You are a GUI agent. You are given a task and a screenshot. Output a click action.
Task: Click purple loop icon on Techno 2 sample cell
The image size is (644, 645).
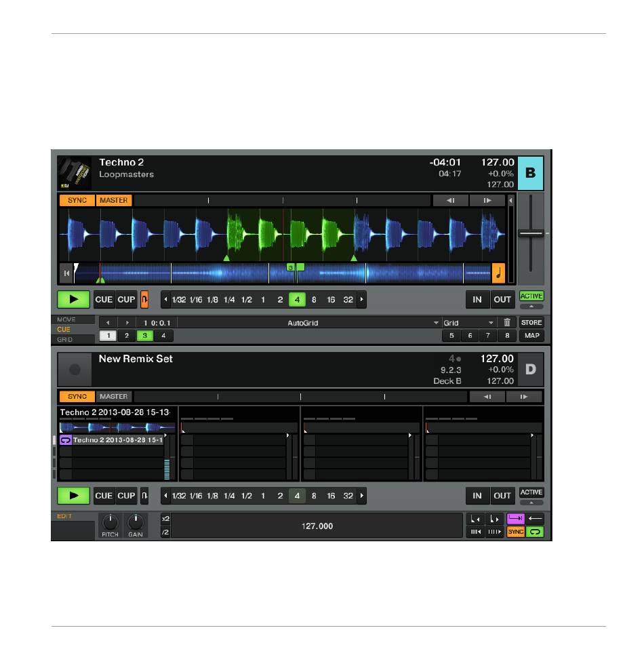pos(66,440)
